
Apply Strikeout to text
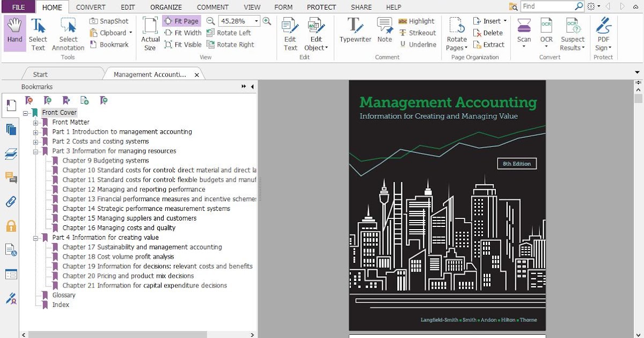tap(418, 33)
